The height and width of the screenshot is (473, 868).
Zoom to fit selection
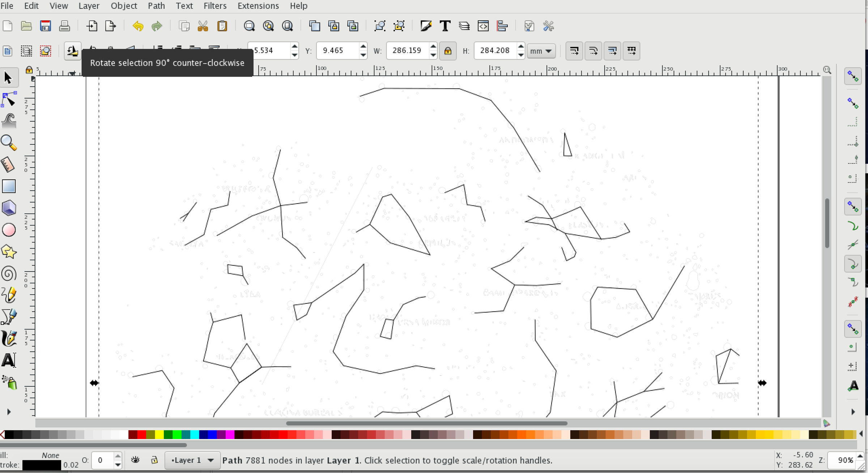pos(249,26)
